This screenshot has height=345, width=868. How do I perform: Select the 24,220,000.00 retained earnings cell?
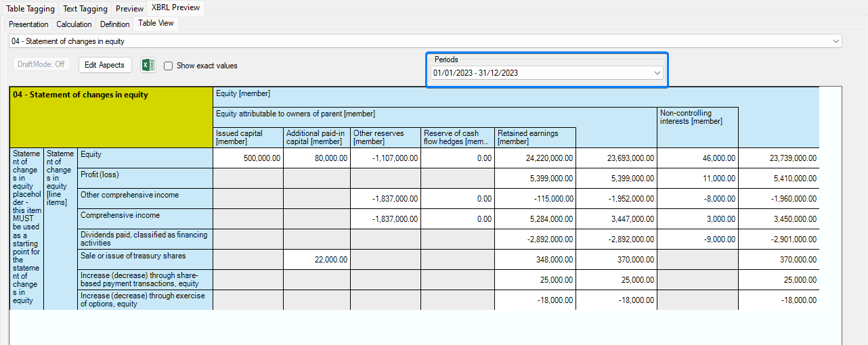(x=535, y=158)
